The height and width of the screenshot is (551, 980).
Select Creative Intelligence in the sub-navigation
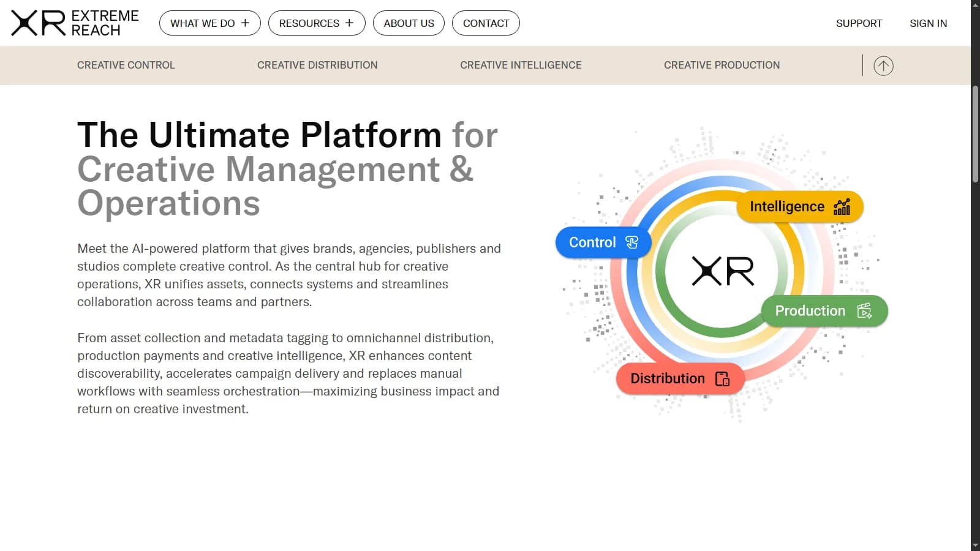click(521, 65)
